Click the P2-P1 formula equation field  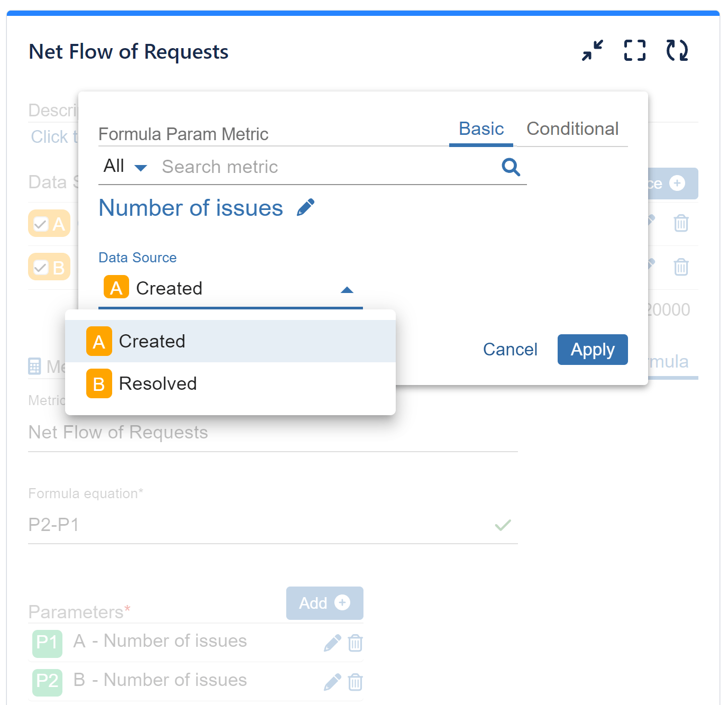[212, 525]
